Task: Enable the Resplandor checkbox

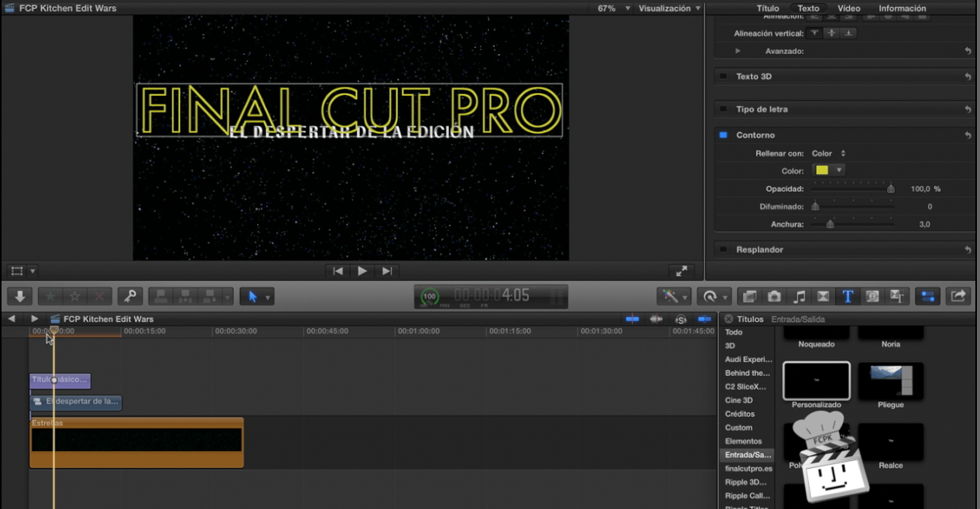Action: click(723, 249)
